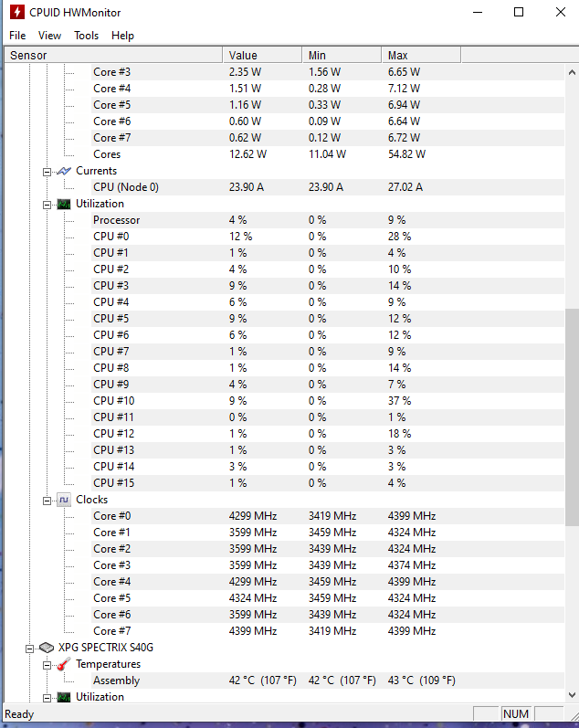Click the Currents waveform icon

pyautogui.click(x=63, y=171)
